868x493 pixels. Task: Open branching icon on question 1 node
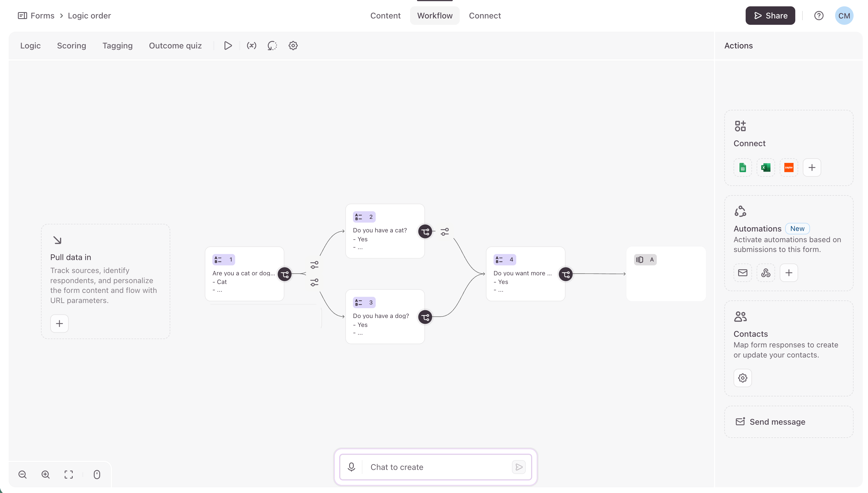[x=285, y=274]
